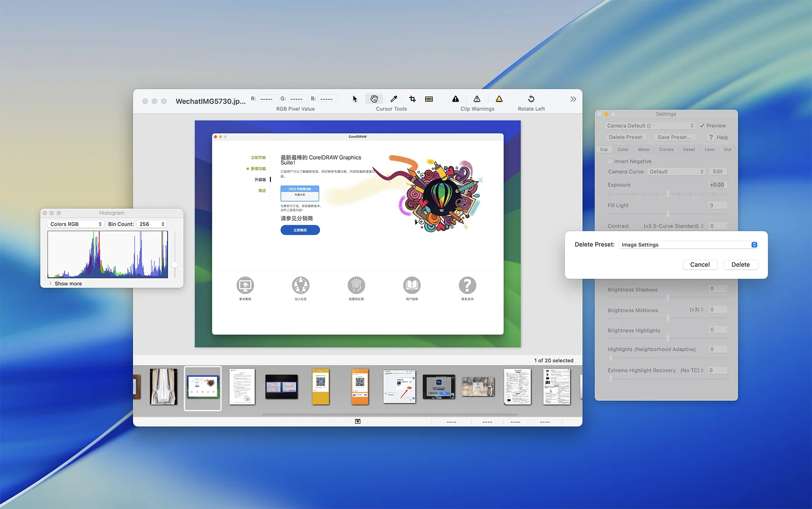Select the yellow ruler measure tool
Viewport: 812px width, 509px height.
(429, 99)
